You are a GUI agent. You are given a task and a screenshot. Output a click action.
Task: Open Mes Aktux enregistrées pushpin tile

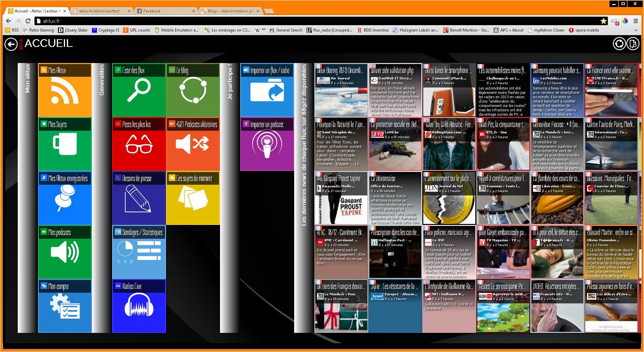[x=65, y=198]
